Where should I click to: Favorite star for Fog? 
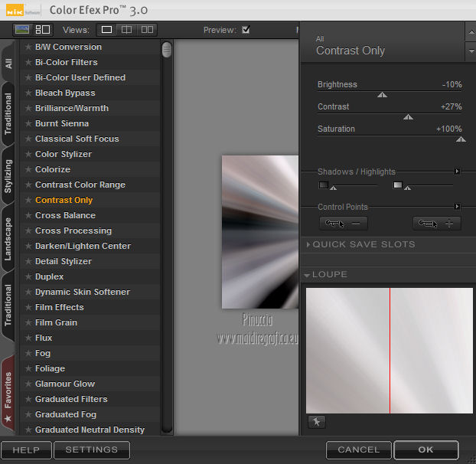click(28, 353)
